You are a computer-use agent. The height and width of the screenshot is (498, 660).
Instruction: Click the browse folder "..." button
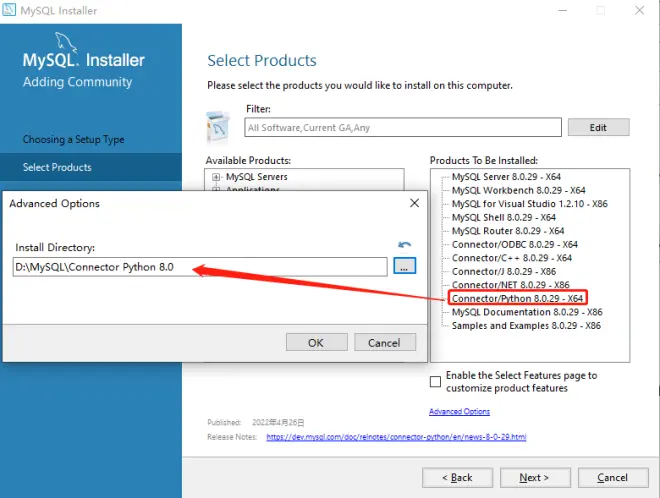point(405,266)
